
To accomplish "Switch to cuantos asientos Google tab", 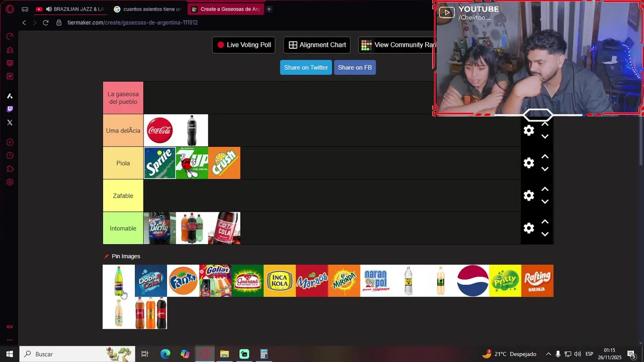I will 147,9.
